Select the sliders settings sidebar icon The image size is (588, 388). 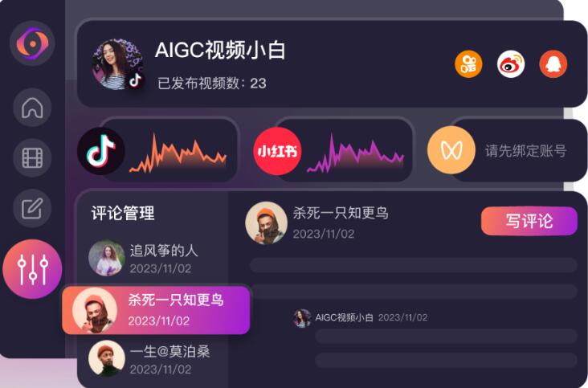[32, 269]
